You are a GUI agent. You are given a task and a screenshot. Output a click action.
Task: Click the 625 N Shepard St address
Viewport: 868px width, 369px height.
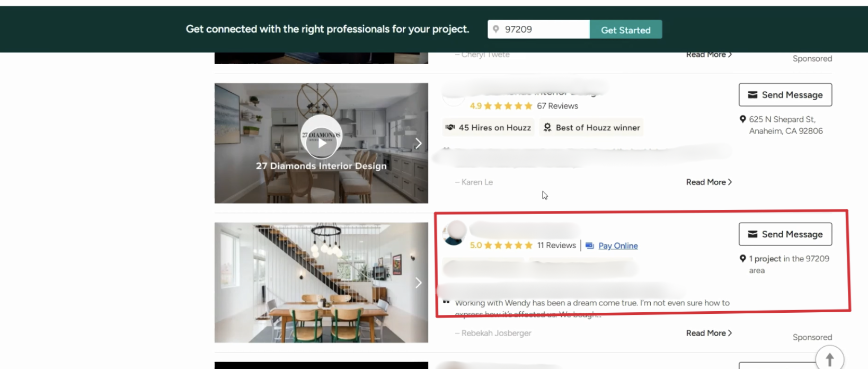pos(786,125)
